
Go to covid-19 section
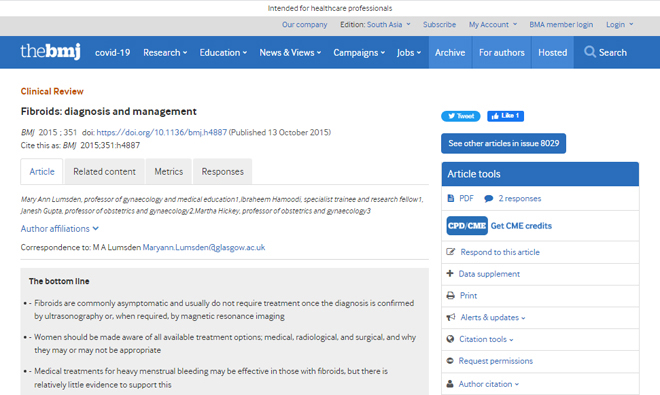[x=112, y=53]
